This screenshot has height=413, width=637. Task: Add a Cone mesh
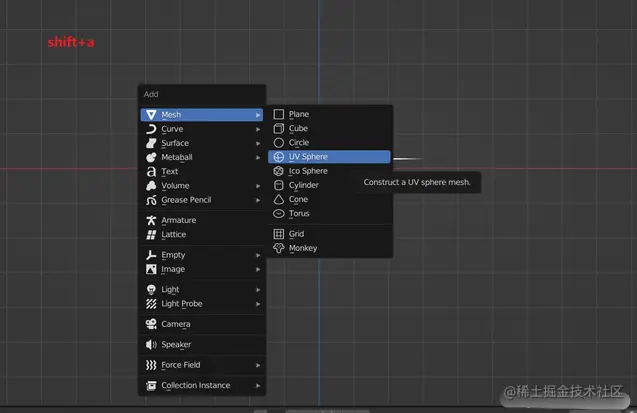point(329,199)
